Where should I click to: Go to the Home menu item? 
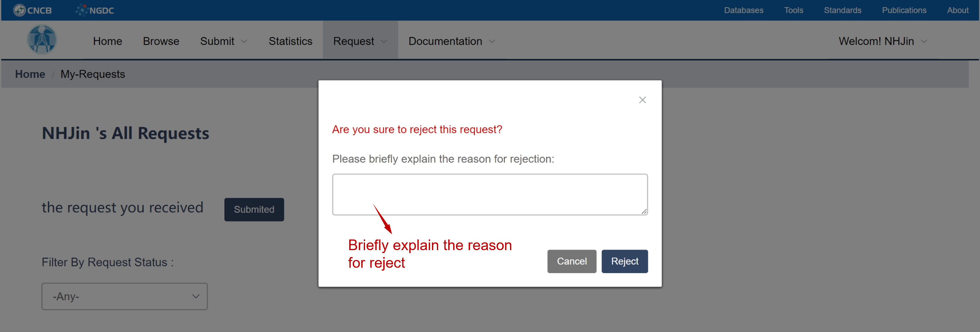[108, 41]
